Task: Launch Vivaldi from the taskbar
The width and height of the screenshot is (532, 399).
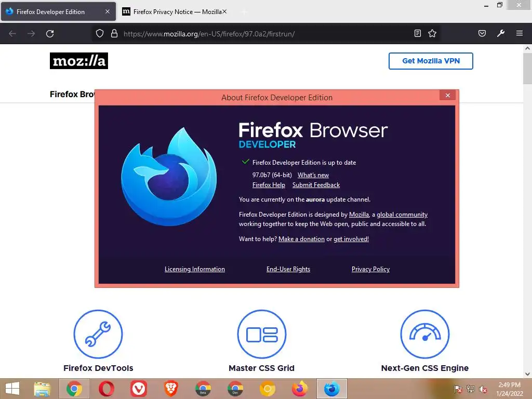Action: pos(138,389)
